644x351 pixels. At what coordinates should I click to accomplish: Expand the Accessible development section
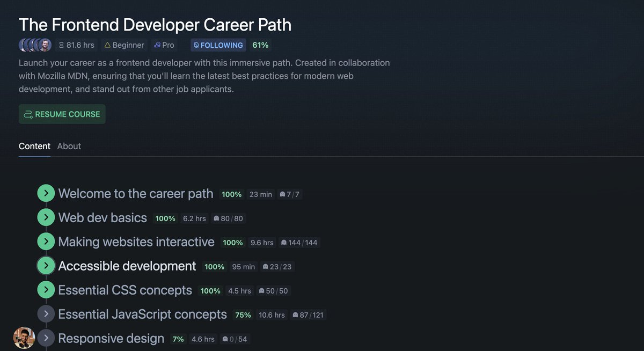click(46, 266)
